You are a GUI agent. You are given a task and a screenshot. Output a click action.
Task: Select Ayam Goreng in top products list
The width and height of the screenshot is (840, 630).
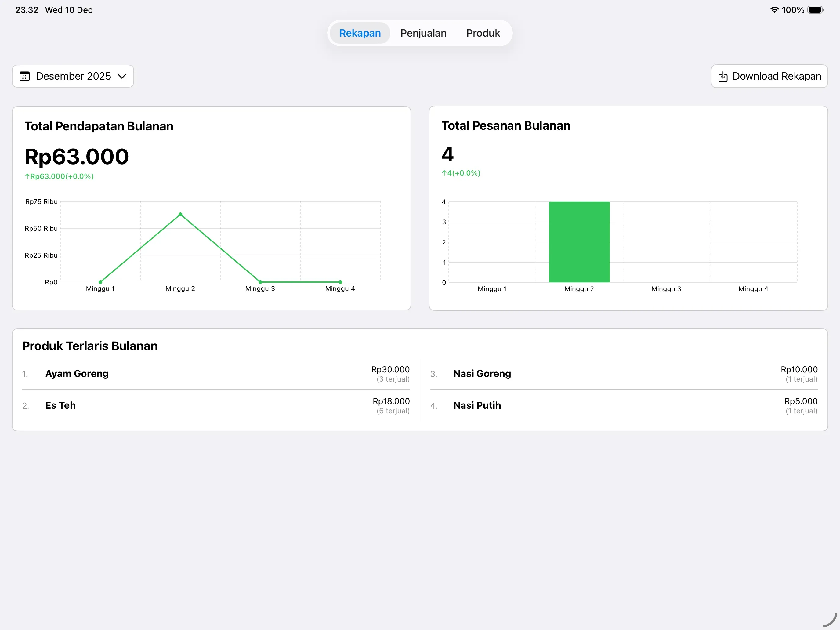pyautogui.click(x=77, y=374)
